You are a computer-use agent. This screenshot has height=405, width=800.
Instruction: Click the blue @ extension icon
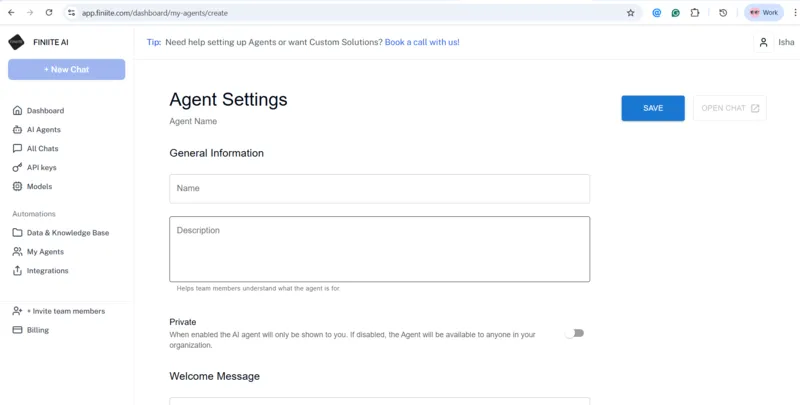657,13
